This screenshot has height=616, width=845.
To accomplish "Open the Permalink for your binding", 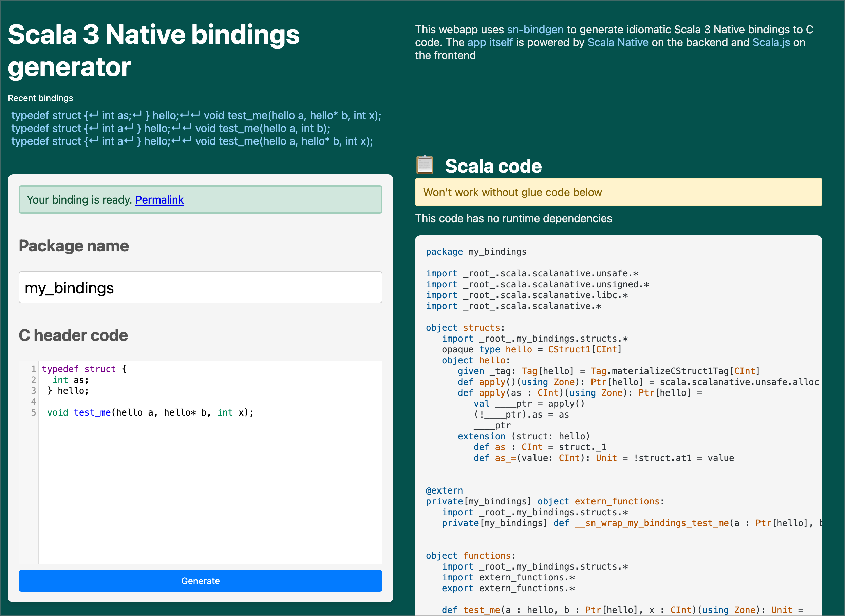I will pos(160,200).
